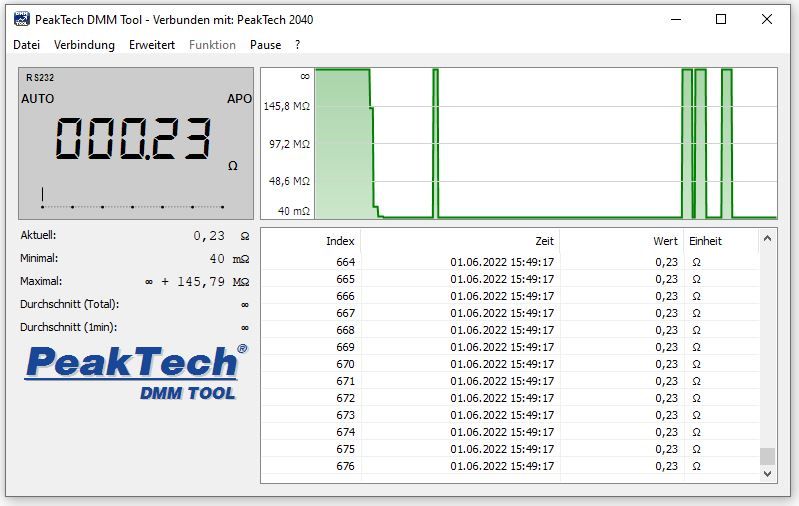
Task: Select the row with index 670
Action: click(508, 364)
